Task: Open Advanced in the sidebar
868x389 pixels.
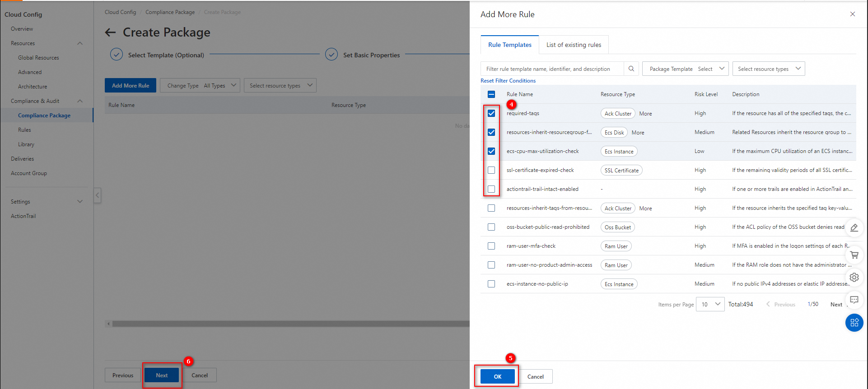Action: click(30, 72)
